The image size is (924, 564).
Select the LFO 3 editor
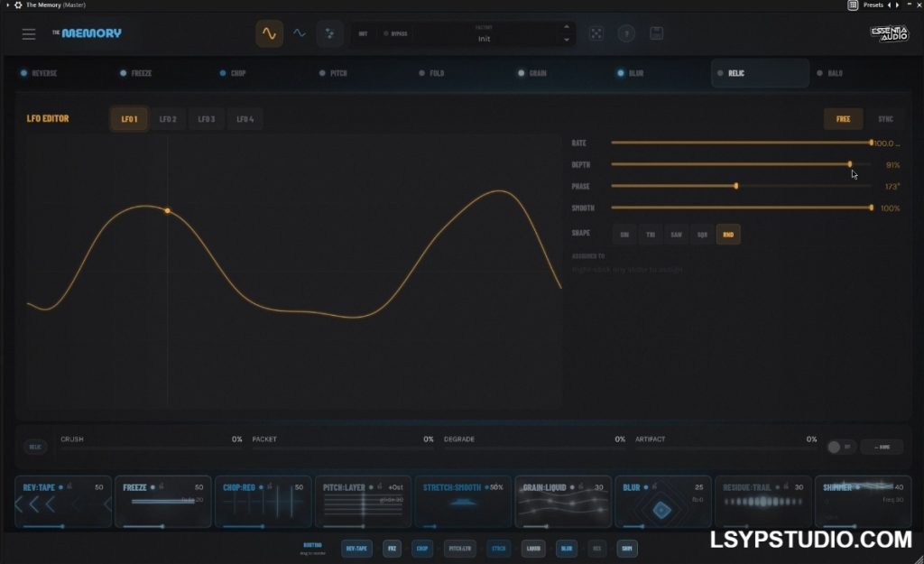(x=206, y=118)
